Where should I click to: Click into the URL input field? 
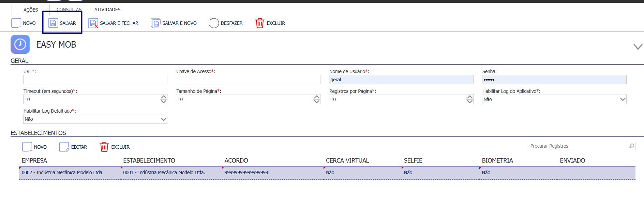(x=95, y=80)
